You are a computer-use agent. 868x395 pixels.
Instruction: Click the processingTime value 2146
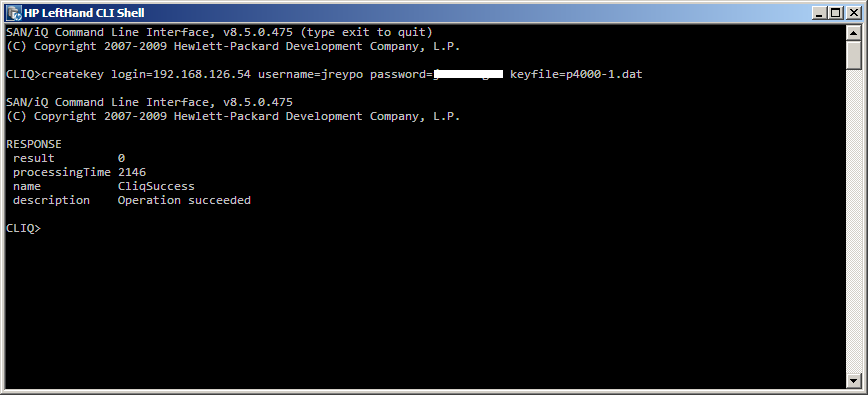point(132,172)
